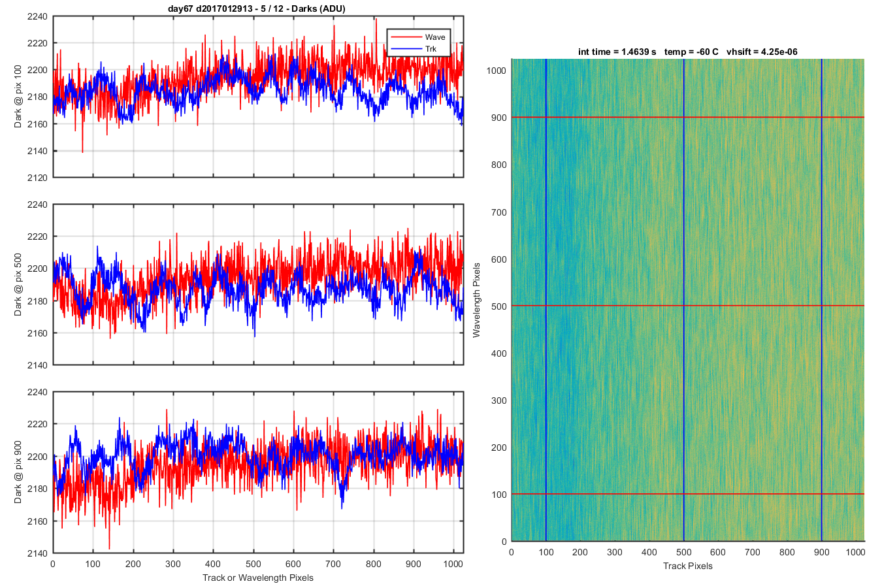Screen dimensions: 882x588
Task: Click red horizontal line at wavelength 100
Action: pos(687,494)
